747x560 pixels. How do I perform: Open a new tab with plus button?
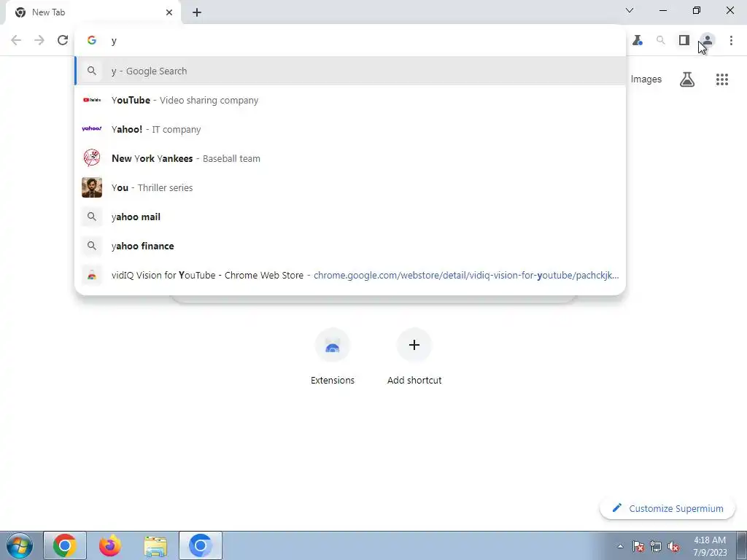[x=197, y=12]
